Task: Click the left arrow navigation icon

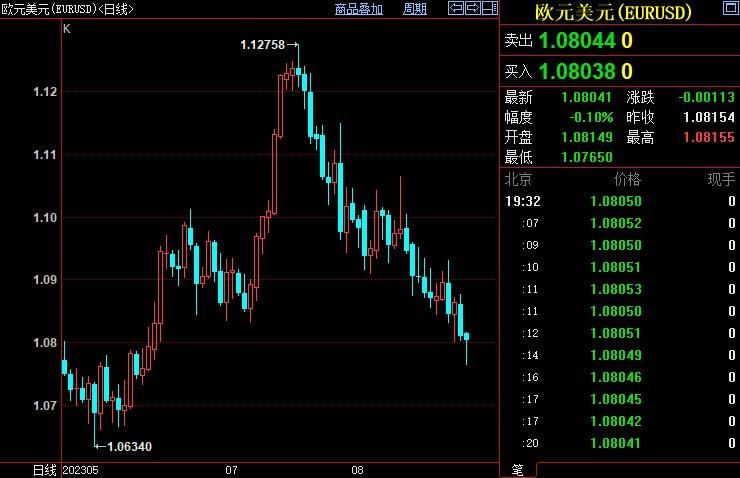Action: pyautogui.click(x=456, y=9)
